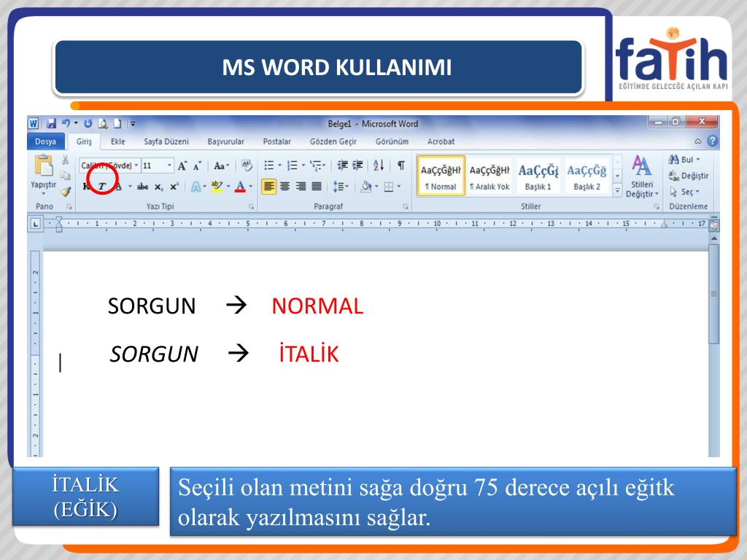Click the Save icon in quick access toolbar
The width and height of the screenshot is (747, 560).
pos(52,124)
